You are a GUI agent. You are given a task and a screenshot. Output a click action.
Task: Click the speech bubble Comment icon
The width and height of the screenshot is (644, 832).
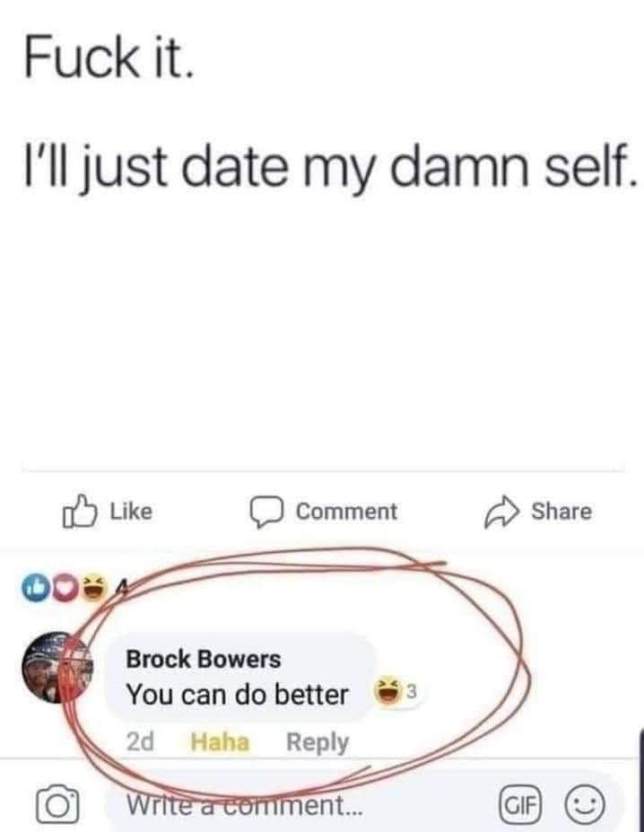tap(267, 512)
